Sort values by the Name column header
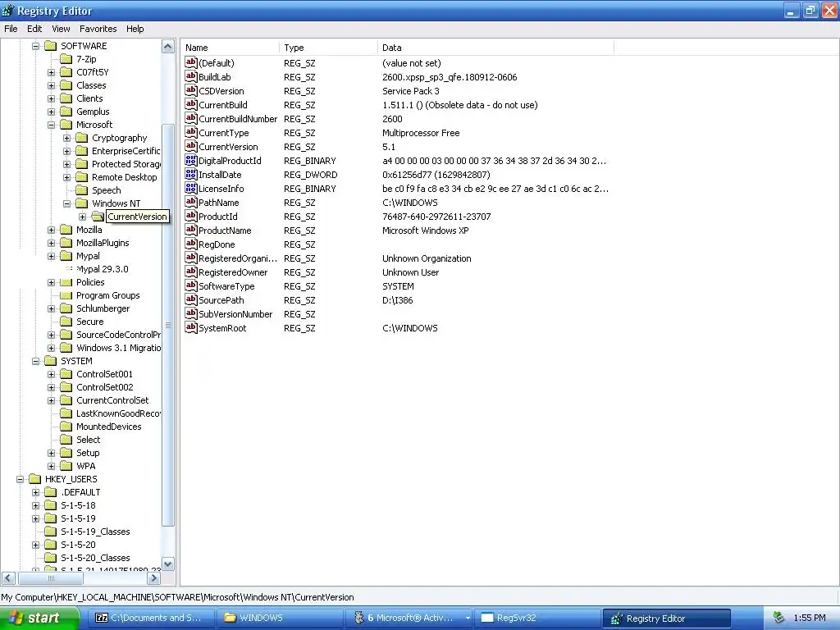This screenshot has width=840, height=630. pyautogui.click(x=230, y=47)
